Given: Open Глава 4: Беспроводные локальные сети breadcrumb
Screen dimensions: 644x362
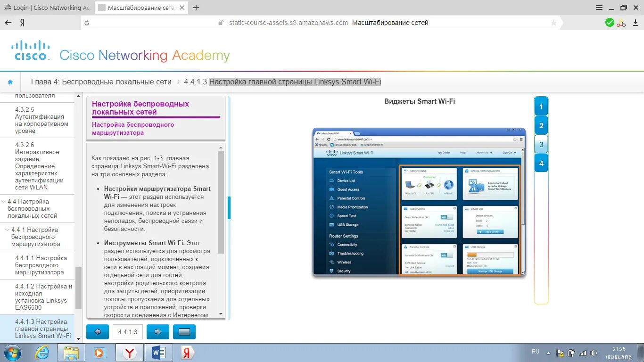Looking at the screenshot, I should point(101,82).
